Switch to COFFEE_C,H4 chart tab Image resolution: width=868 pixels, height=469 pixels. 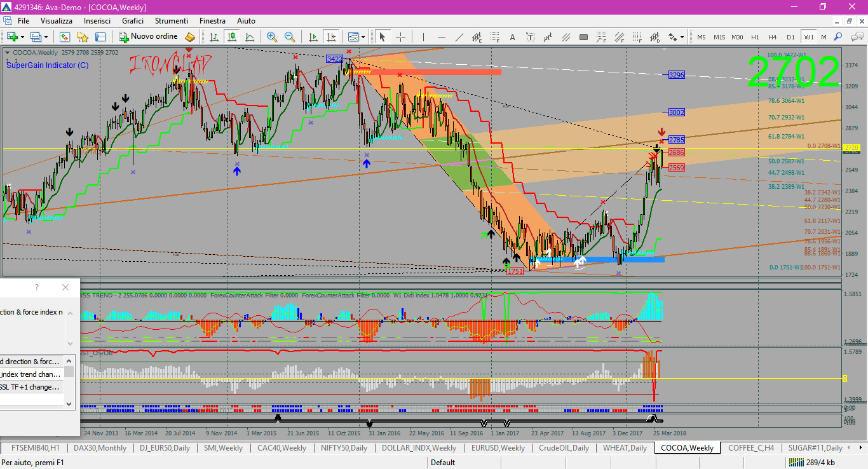(x=751, y=448)
